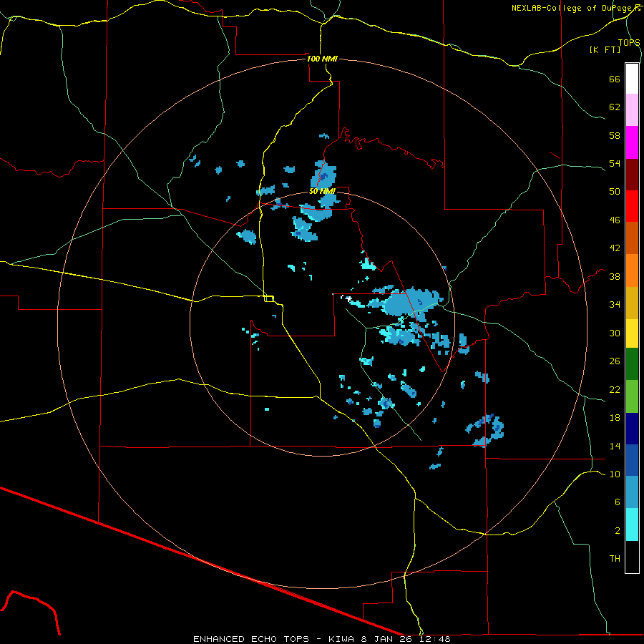The image size is (644, 644).
Task: Click the legend value "22"
Action: pyautogui.click(x=615, y=389)
